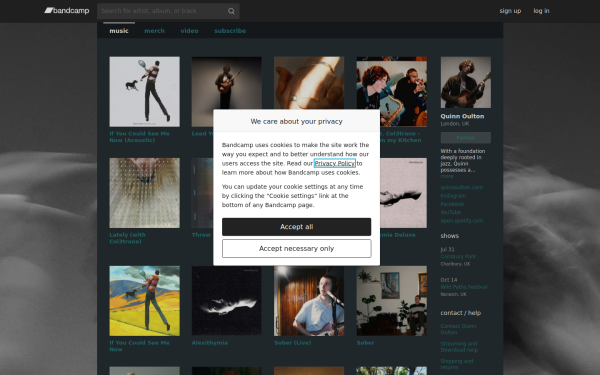Open the YouTube link
Image resolution: width=600 pixels, height=375 pixels.
(451, 212)
